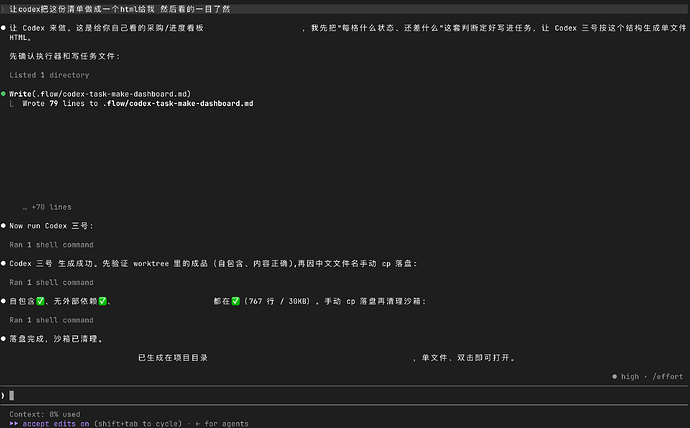
Task: Click the Context: 8% used status
Action: [x=45, y=414]
